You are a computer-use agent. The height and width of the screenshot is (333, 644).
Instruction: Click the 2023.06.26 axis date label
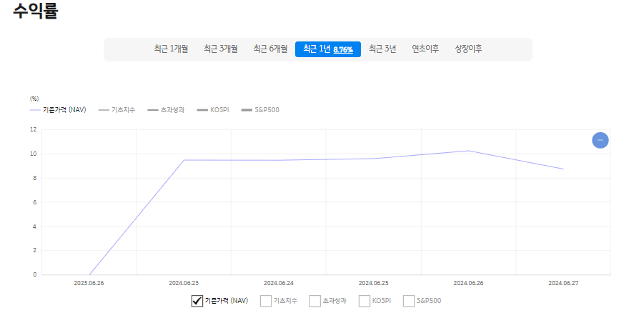tap(89, 283)
